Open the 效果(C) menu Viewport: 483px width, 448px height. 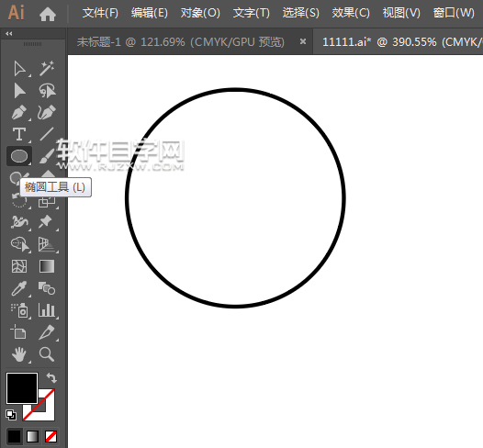coord(351,13)
